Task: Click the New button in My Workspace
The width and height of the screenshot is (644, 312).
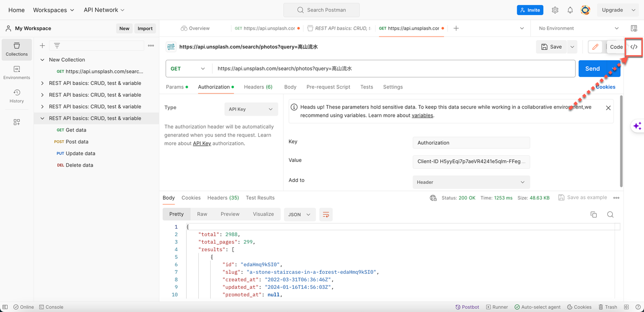Action: (x=124, y=29)
